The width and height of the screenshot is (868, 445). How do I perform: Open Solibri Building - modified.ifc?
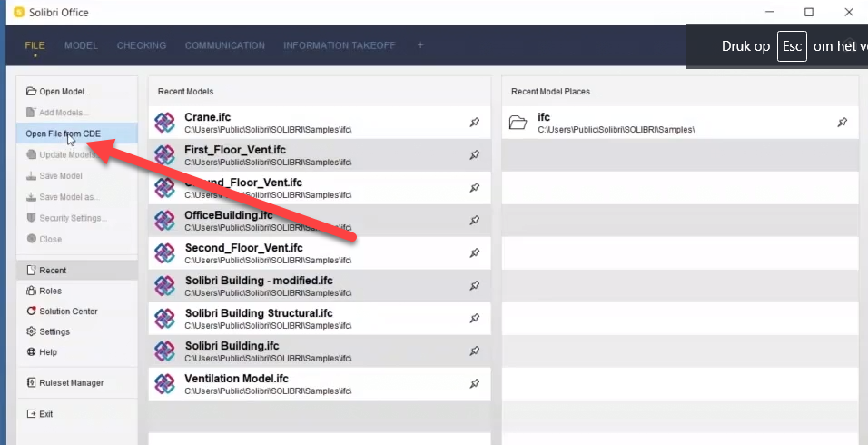(x=320, y=286)
